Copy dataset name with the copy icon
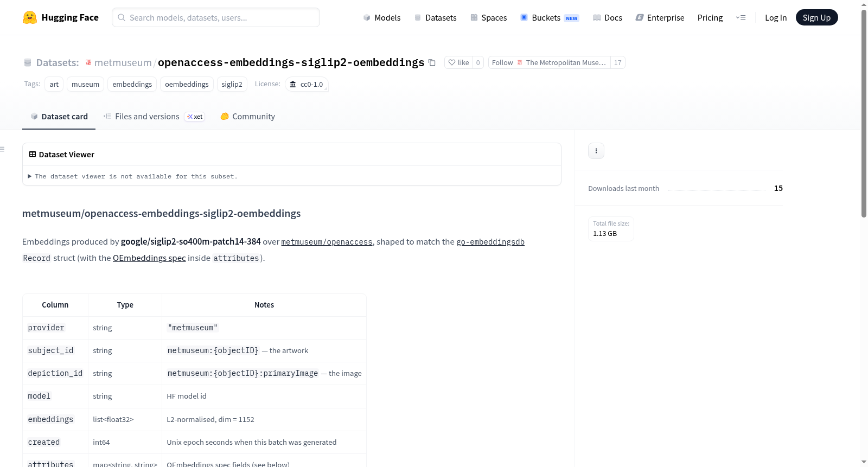Screen dimensions: 868x467 pos(432,62)
